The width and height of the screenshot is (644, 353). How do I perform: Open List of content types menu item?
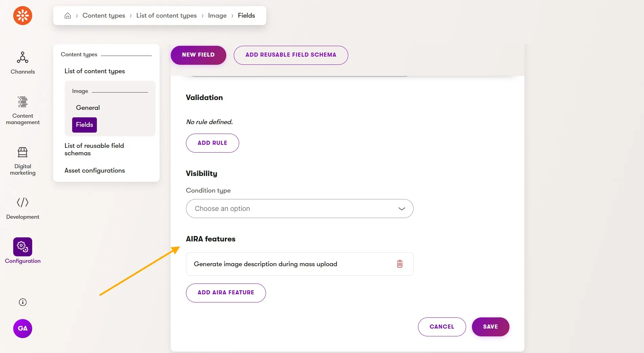click(95, 71)
